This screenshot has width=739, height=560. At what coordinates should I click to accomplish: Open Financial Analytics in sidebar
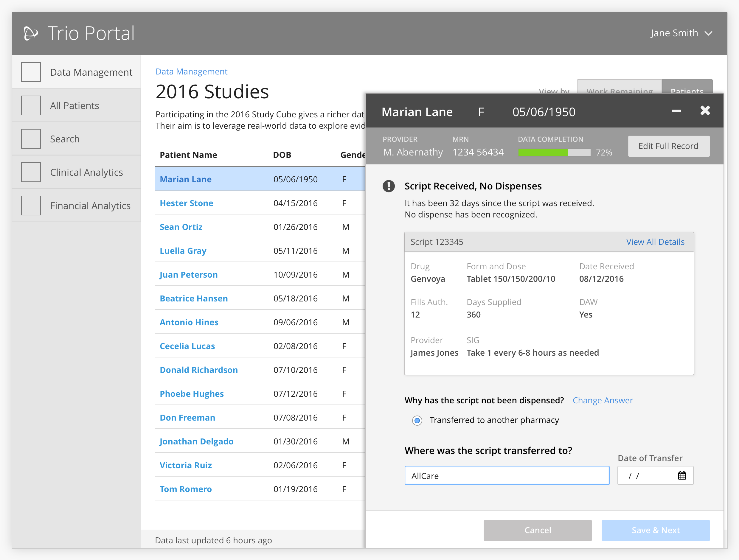tap(76, 206)
